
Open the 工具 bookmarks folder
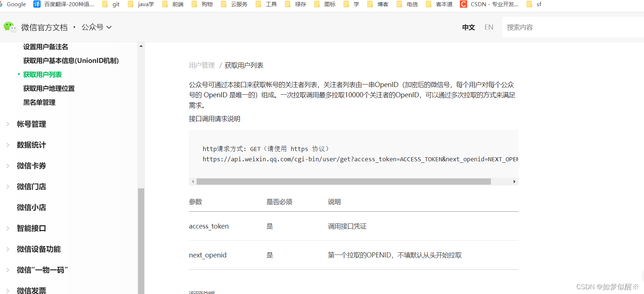click(266, 4)
